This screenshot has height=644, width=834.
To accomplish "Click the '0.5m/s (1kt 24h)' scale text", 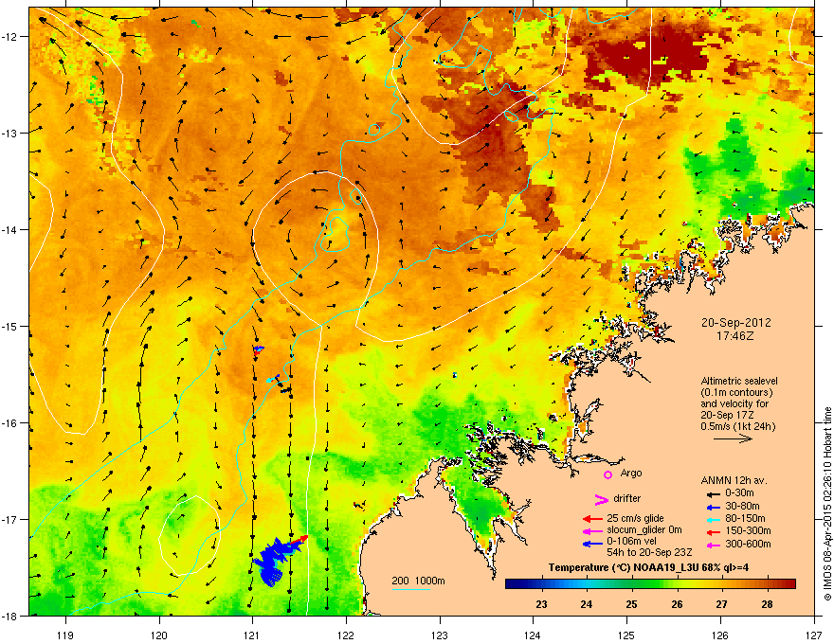I will tap(737, 427).
